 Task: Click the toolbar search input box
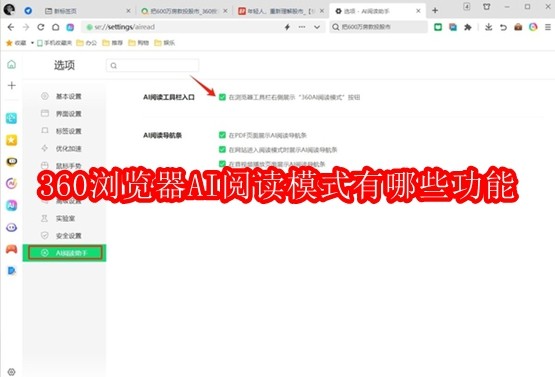[x=379, y=27]
